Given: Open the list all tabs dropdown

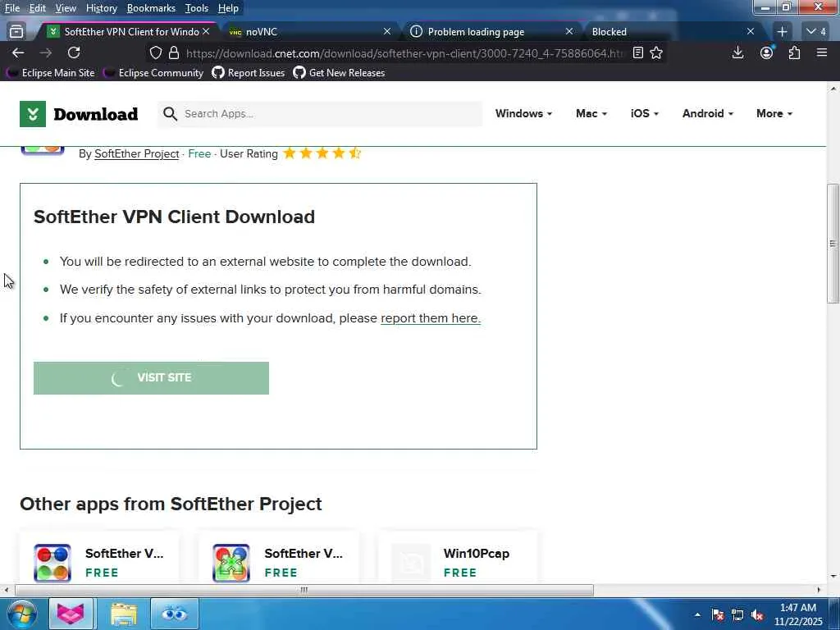Looking at the screenshot, I should click(x=816, y=32).
